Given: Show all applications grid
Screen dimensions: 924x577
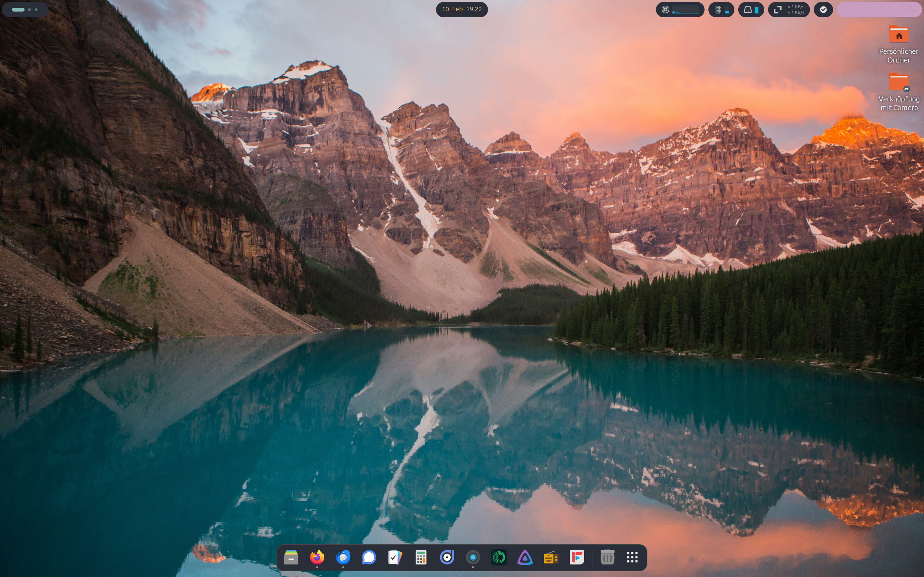Looking at the screenshot, I should (x=632, y=557).
